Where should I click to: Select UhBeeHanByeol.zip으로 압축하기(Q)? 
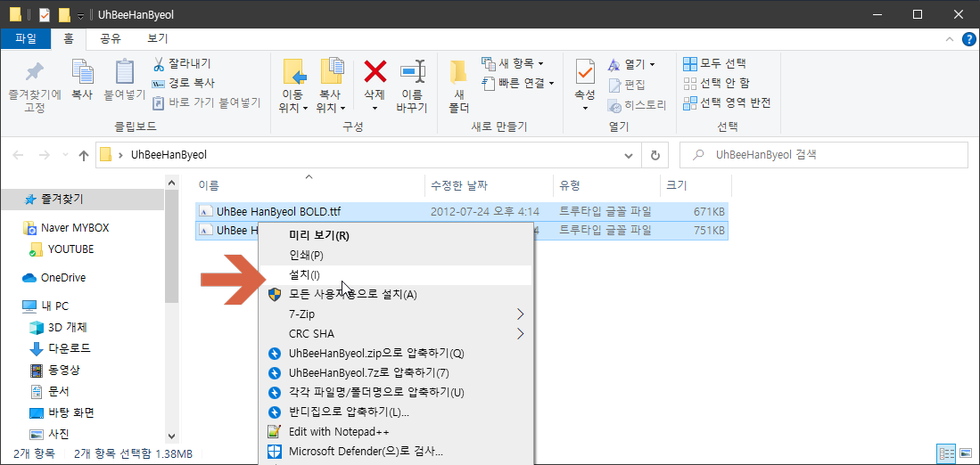[x=396, y=353]
